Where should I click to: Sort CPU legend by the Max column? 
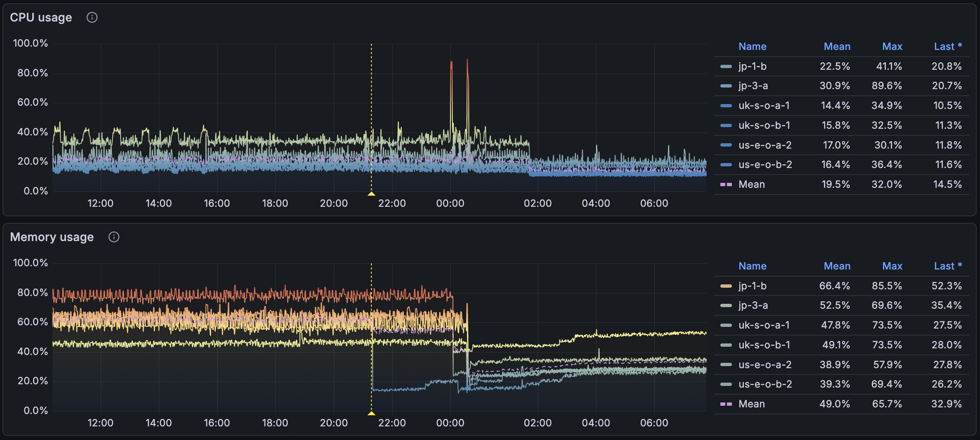[x=892, y=46]
